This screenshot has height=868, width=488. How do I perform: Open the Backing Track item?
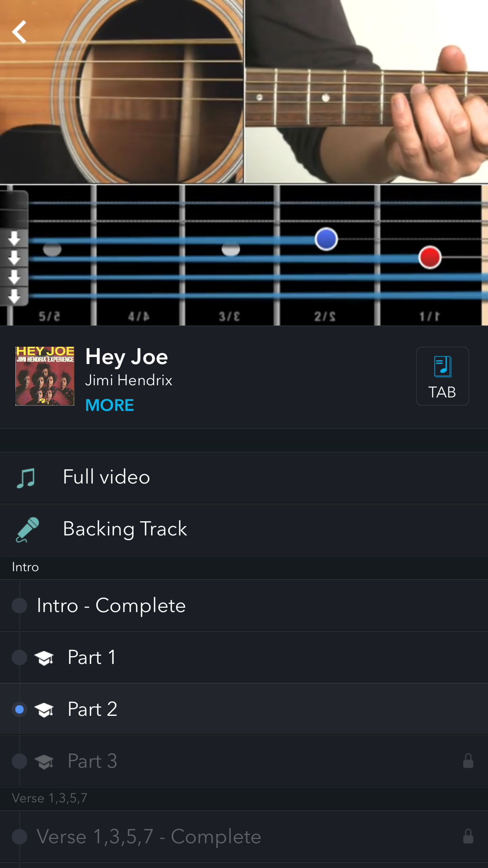tap(125, 529)
